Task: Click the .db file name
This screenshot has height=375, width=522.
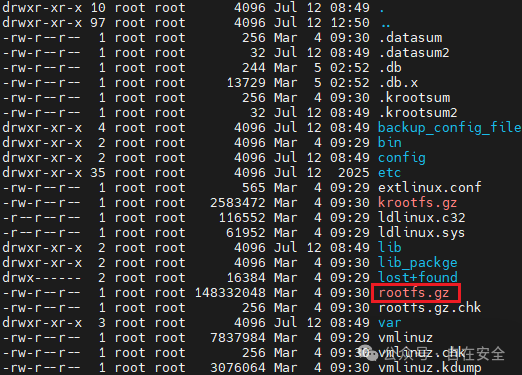Action: pyautogui.click(x=390, y=68)
